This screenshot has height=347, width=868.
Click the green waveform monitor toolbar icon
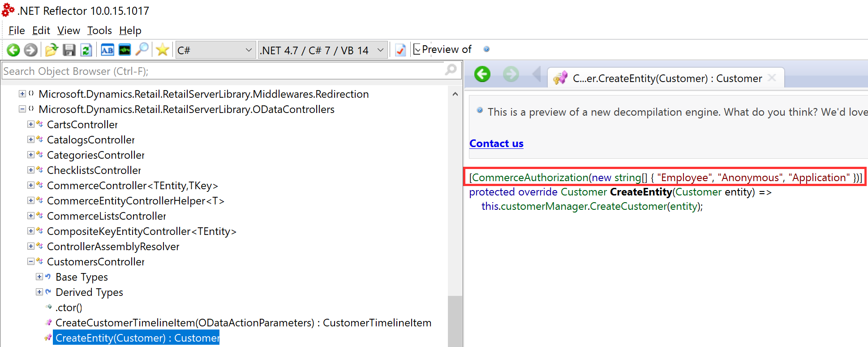click(125, 50)
